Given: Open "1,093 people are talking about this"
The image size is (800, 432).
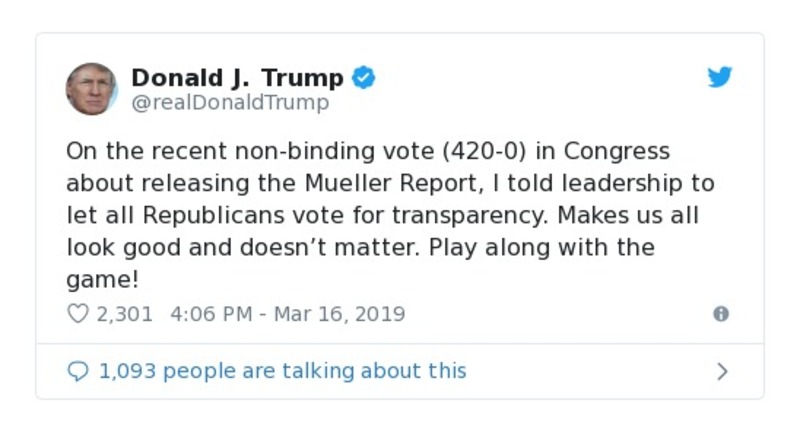Looking at the screenshot, I should click(x=282, y=372).
